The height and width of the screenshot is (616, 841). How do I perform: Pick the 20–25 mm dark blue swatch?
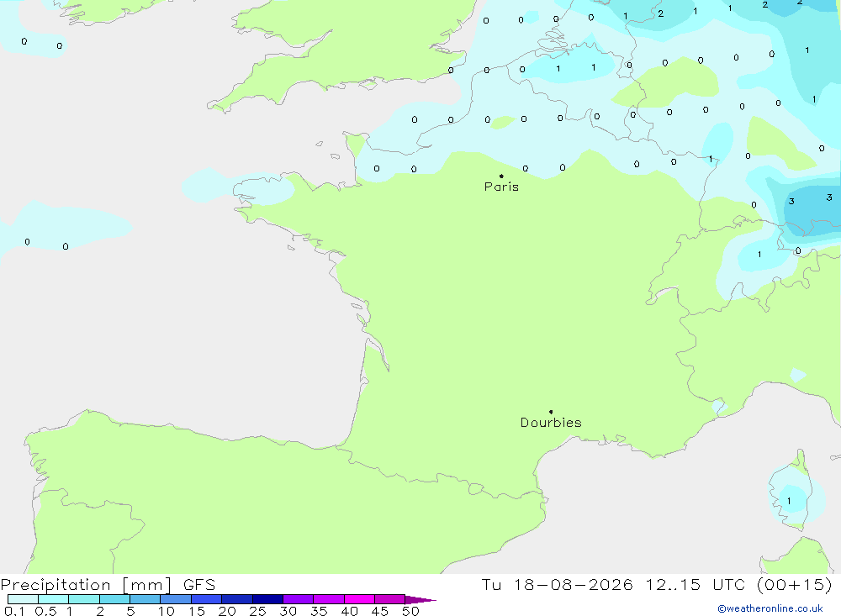click(x=237, y=599)
